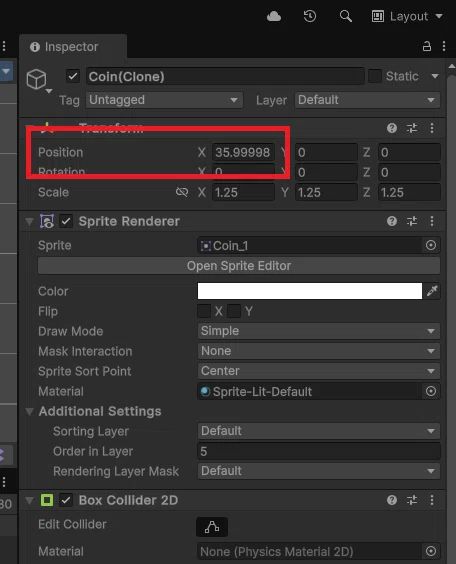
Task: Open the Sprite object picker circle
Action: tap(431, 245)
